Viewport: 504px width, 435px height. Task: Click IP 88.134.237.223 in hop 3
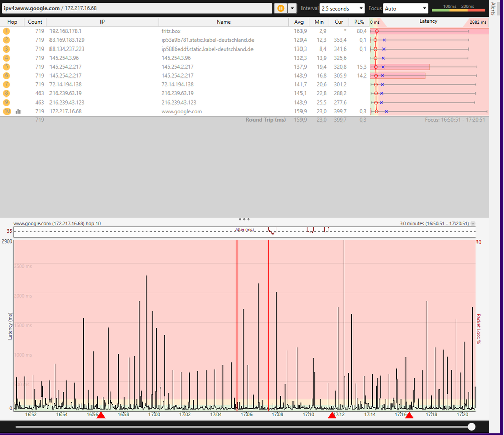pyautogui.click(x=67, y=49)
